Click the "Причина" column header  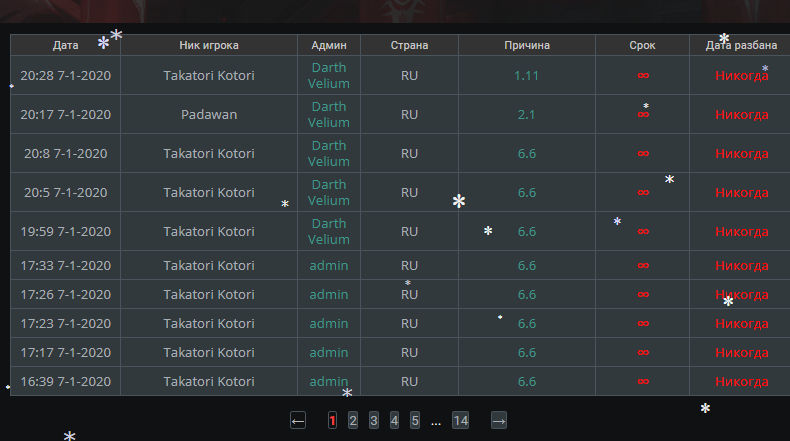[x=527, y=45]
